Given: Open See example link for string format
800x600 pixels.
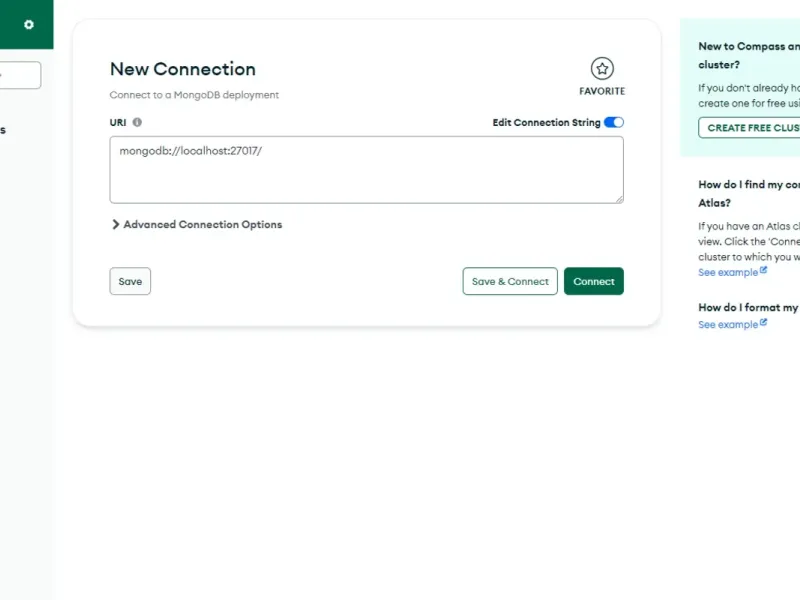Looking at the screenshot, I should tap(728, 325).
